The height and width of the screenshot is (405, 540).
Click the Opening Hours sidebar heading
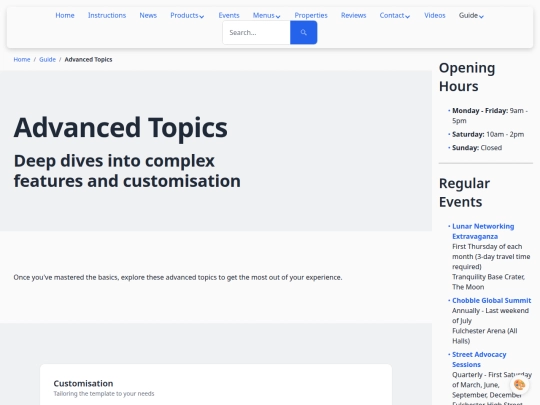(467, 77)
